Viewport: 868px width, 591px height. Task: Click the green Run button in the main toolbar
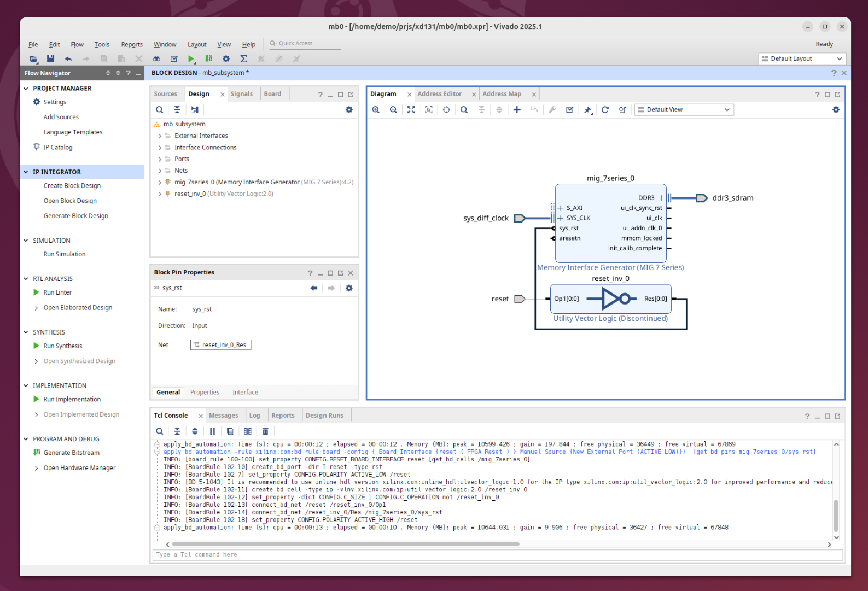(191, 59)
